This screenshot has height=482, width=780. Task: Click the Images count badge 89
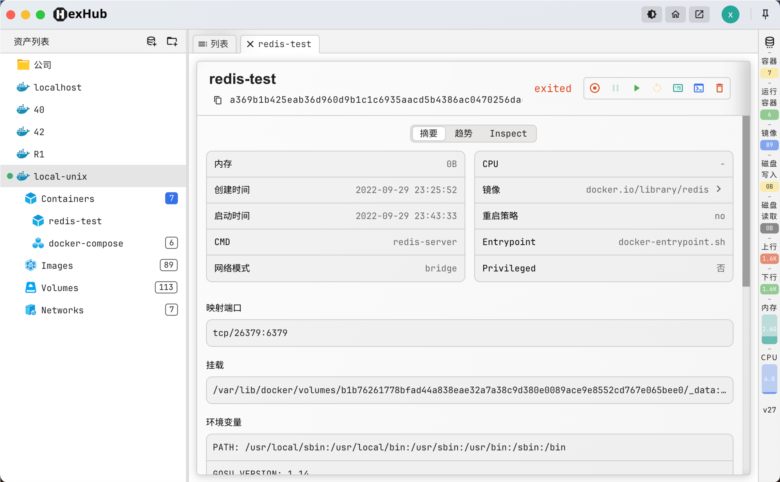coord(169,265)
